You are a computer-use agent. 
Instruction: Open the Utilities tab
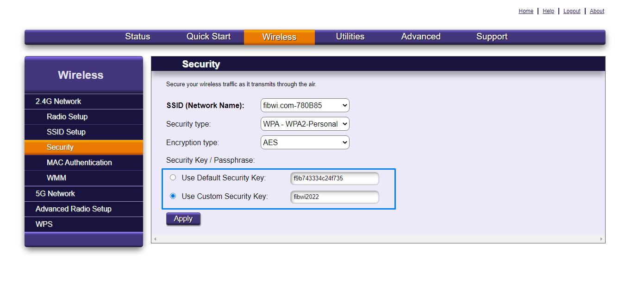(350, 37)
